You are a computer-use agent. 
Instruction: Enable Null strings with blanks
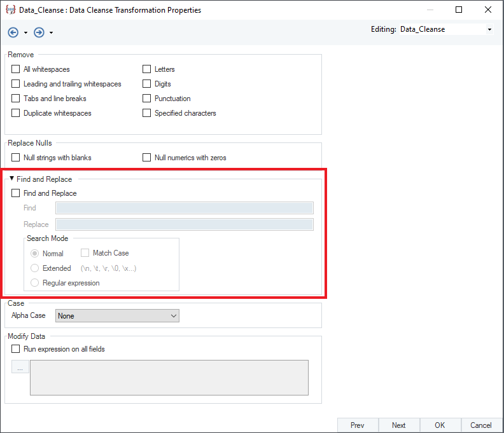tap(16, 158)
